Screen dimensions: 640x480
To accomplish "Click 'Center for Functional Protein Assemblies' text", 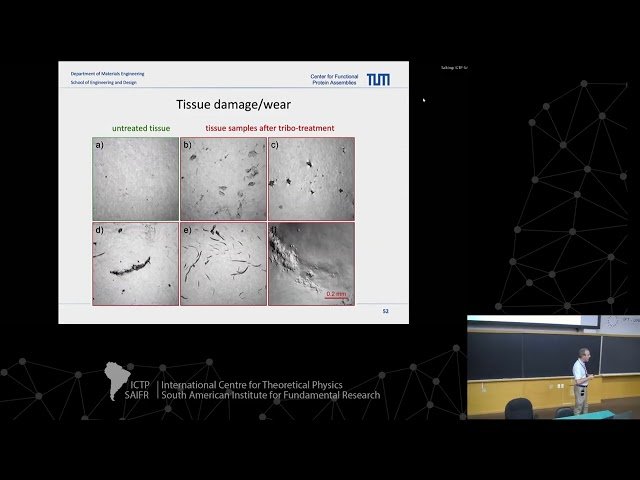I will coord(334,79).
